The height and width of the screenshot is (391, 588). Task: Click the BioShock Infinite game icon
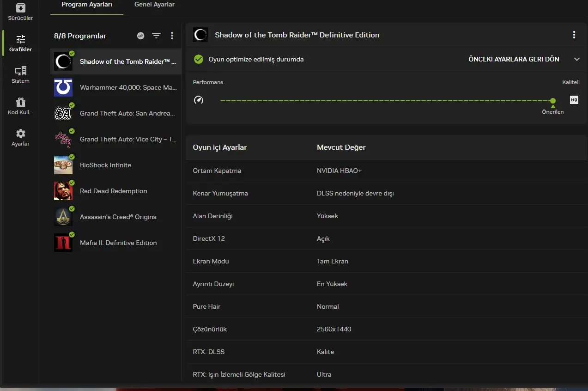63,165
